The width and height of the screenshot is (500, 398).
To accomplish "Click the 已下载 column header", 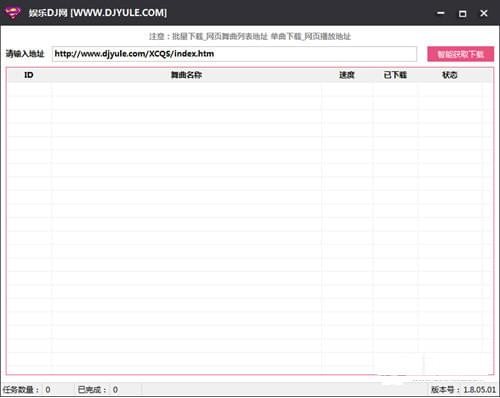I will [x=395, y=75].
